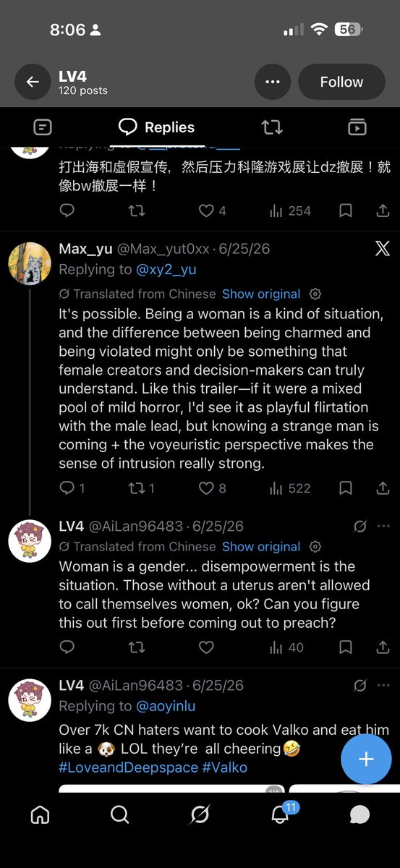Open the @xy2_yu mention link
This screenshot has height=868, width=400.
(x=166, y=270)
